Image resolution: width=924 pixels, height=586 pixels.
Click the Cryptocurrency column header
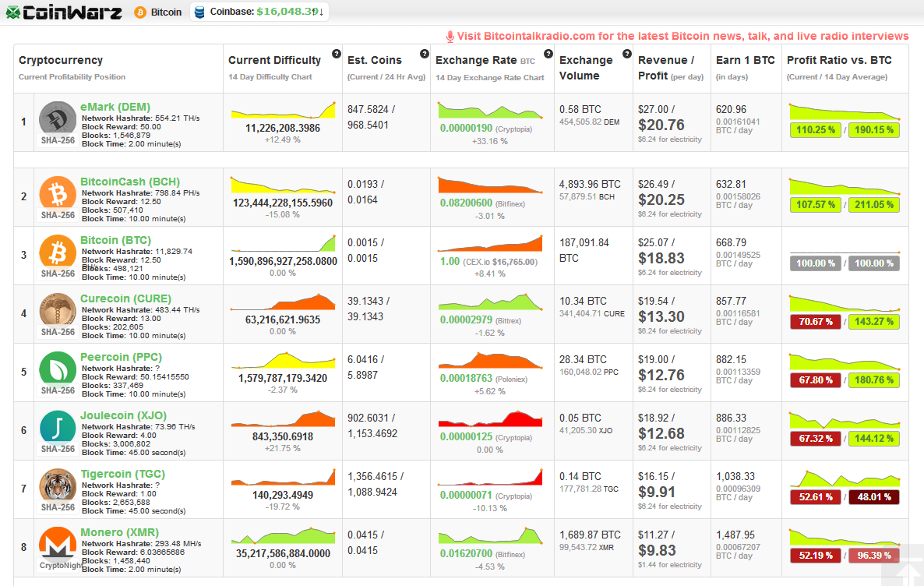coord(61,60)
